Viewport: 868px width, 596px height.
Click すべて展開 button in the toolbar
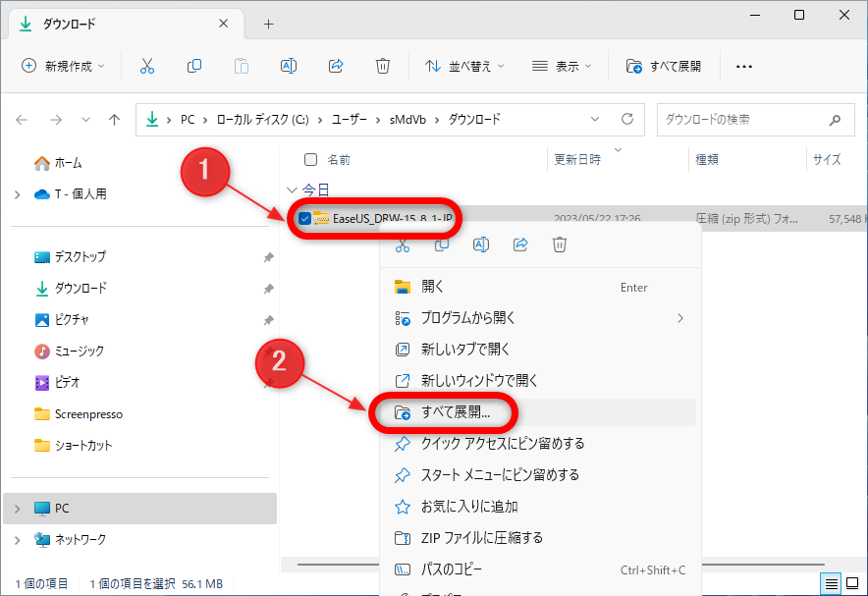coord(665,66)
